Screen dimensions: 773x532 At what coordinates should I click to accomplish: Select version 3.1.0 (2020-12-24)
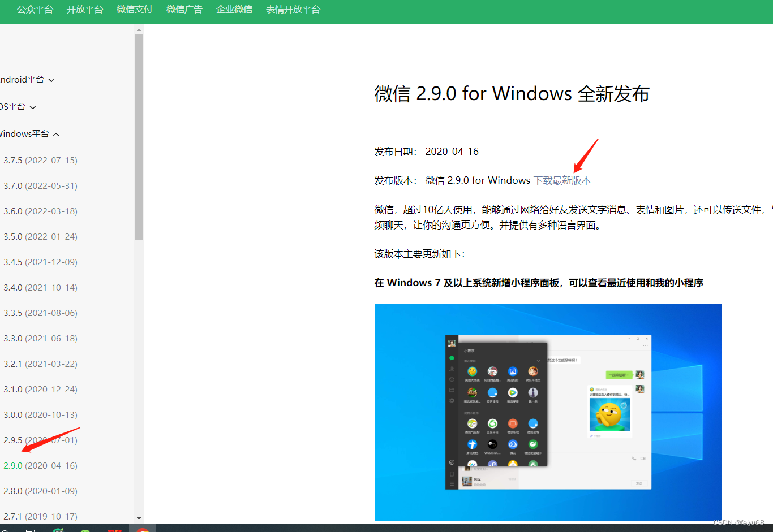pos(40,390)
